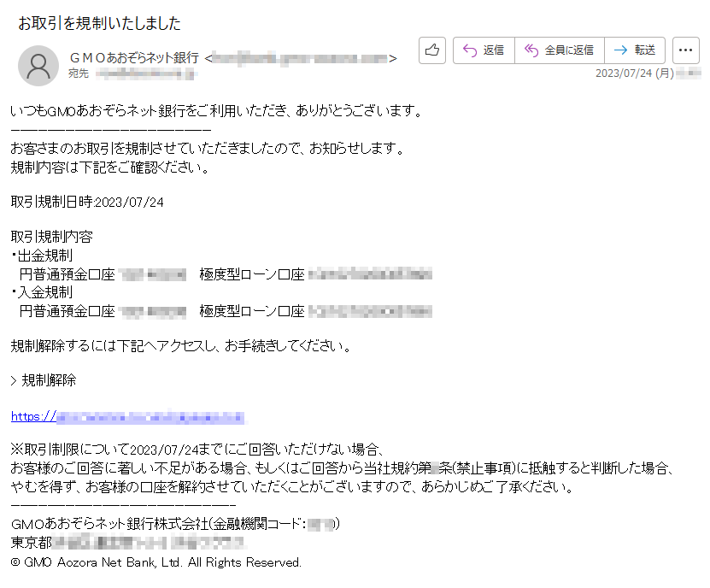This screenshot has height=588, width=710.
Task: Click the 取引規制内容 heading
Action: pos(51,237)
